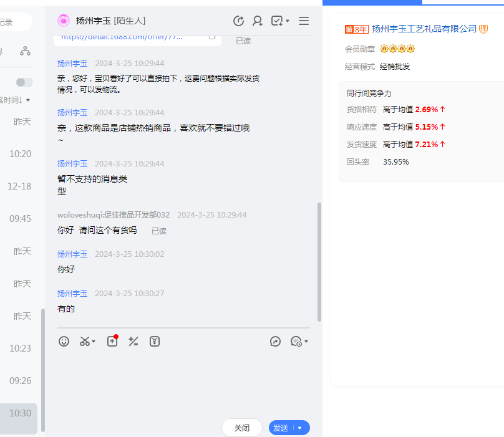Click the chat history clock icon in header
This screenshot has height=437, width=504.
238,21
